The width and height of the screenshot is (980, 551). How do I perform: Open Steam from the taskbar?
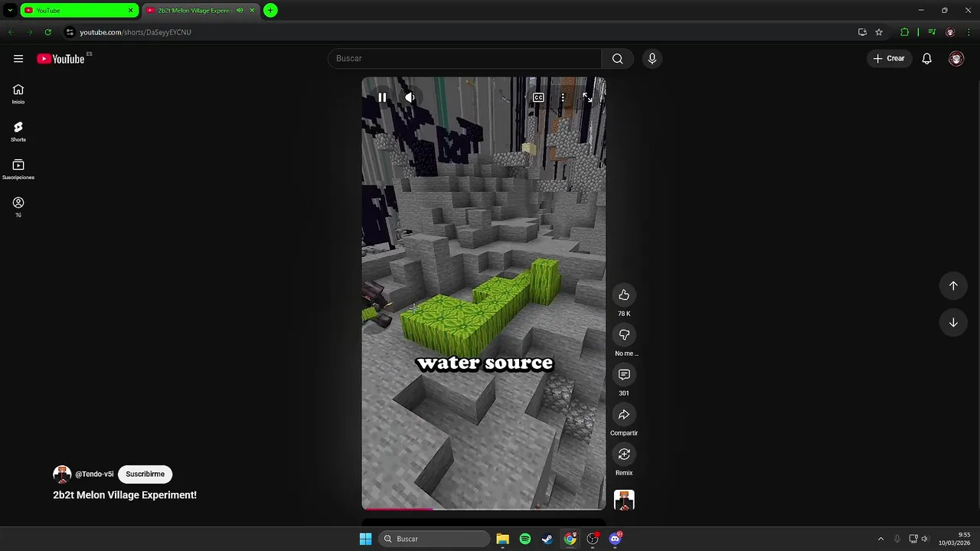point(547,539)
